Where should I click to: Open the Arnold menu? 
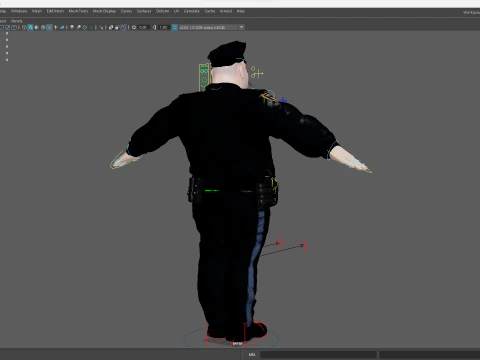tap(226, 11)
